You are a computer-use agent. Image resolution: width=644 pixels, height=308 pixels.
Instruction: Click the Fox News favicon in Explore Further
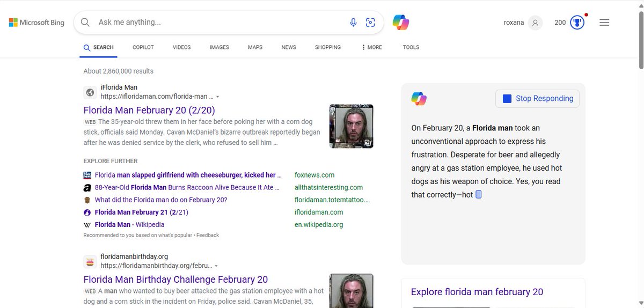(87, 175)
